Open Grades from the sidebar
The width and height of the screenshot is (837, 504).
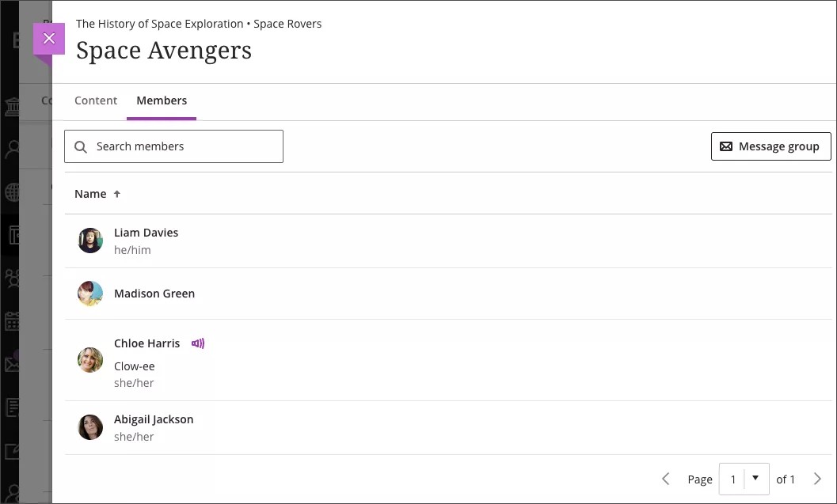click(x=11, y=407)
